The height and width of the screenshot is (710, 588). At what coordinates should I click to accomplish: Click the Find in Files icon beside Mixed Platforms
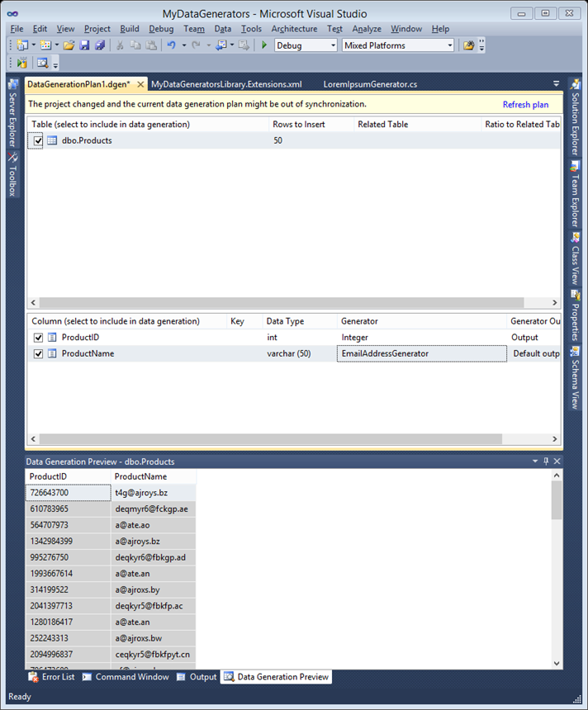pyautogui.click(x=468, y=45)
